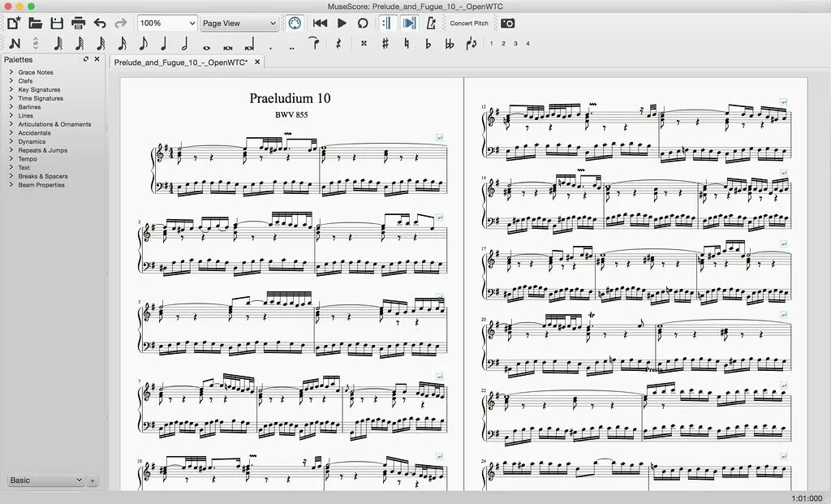This screenshot has height=504, width=831.
Task: Toggle pan score during playback
Action: 409,23
